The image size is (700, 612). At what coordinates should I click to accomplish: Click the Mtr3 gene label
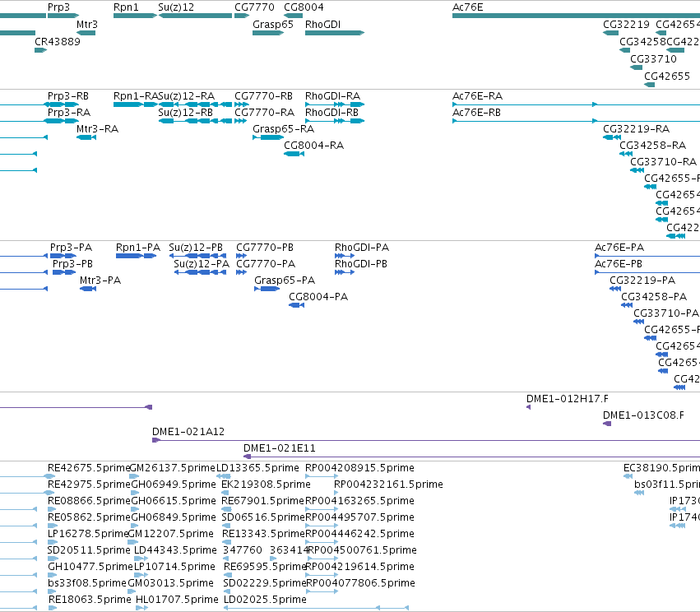click(86, 25)
